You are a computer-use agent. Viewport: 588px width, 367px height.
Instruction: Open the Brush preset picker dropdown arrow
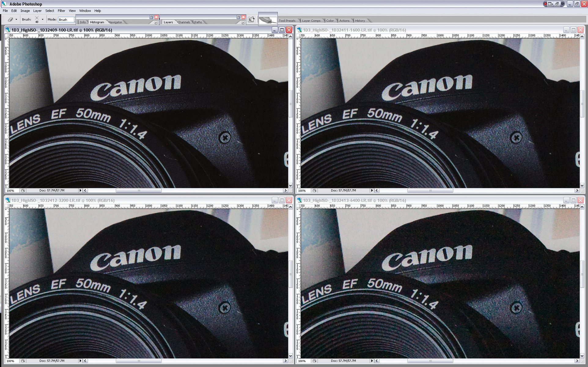point(42,20)
